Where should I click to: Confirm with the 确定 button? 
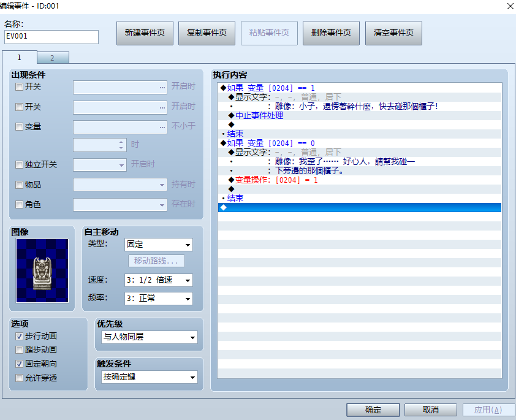[373, 410]
